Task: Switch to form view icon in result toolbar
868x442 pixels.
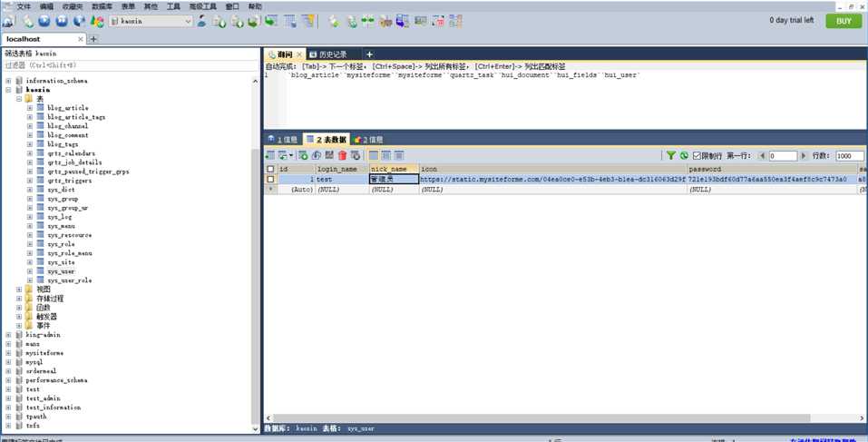Action: point(386,155)
